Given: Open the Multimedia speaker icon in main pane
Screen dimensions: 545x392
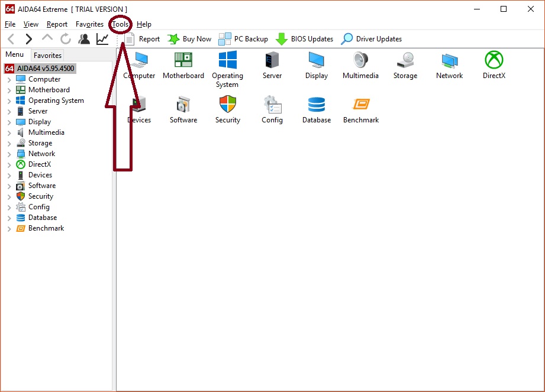Looking at the screenshot, I should pos(360,60).
